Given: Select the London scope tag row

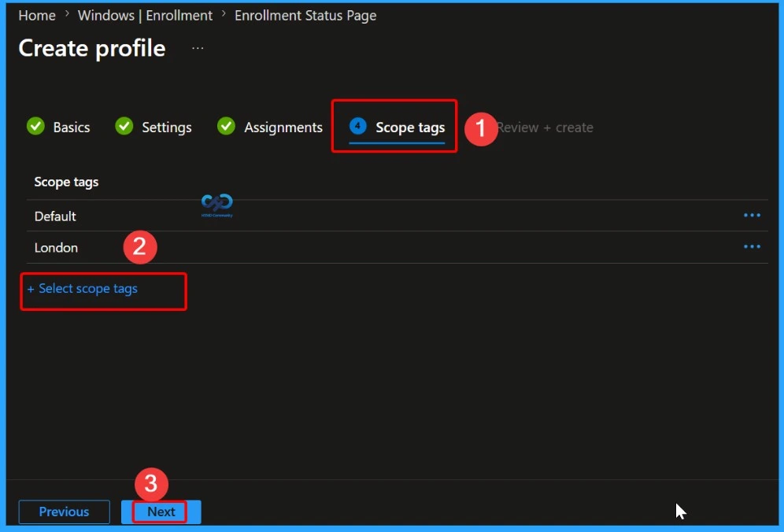Looking at the screenshot, I should click(x=397, y=247).
